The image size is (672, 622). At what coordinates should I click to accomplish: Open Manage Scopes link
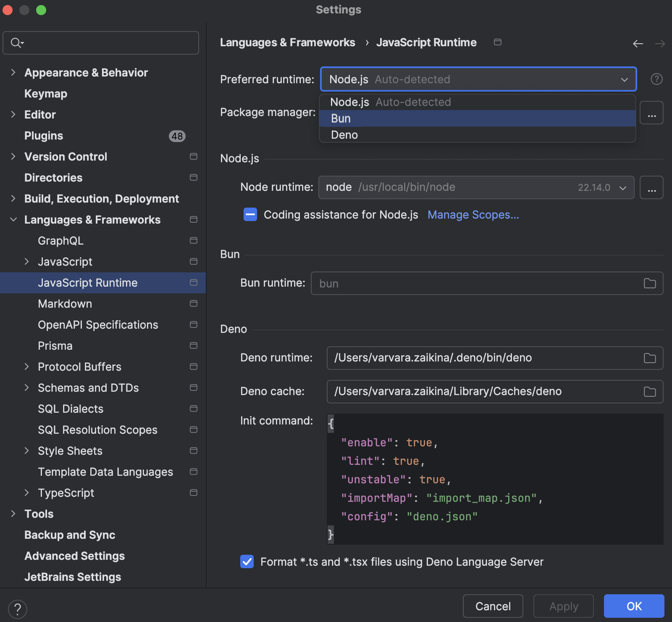pyautogui.click(x=473, y=214)
